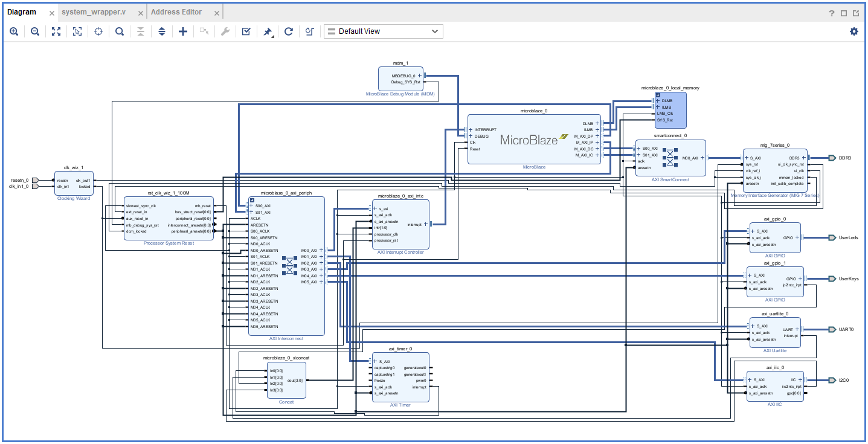Click the Validate Design checkmark icon
The height and width of the screenshot is (444, 868).
246,31
